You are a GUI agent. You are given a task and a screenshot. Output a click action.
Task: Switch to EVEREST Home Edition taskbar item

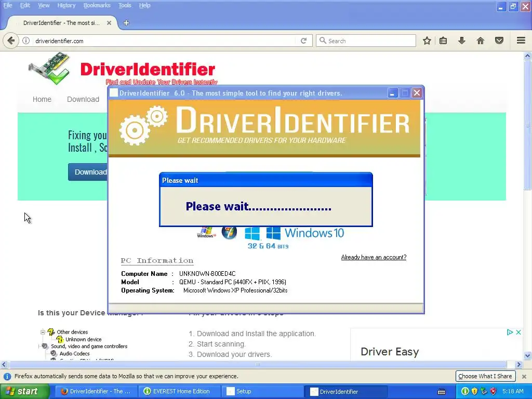click(179, 392)
